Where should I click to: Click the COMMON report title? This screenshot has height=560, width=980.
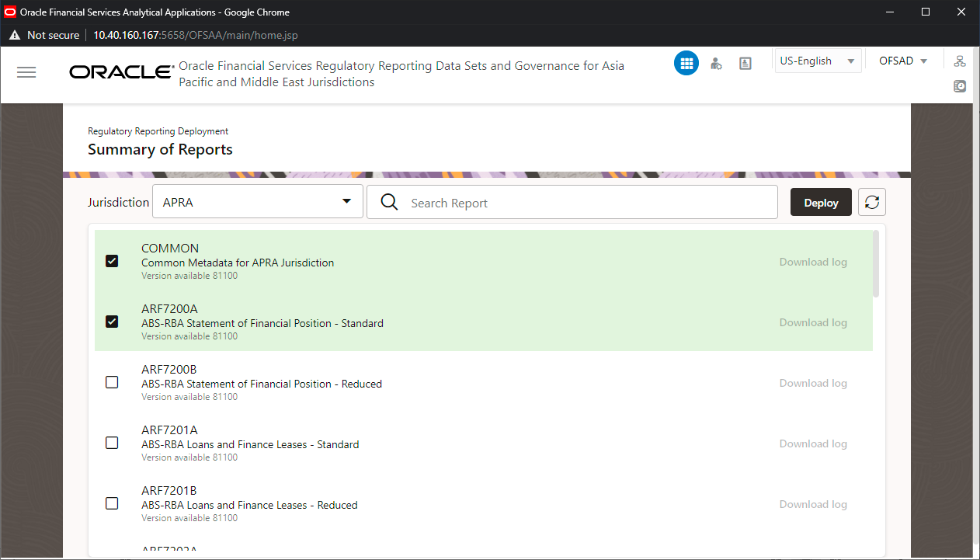(x=170, y=249)
